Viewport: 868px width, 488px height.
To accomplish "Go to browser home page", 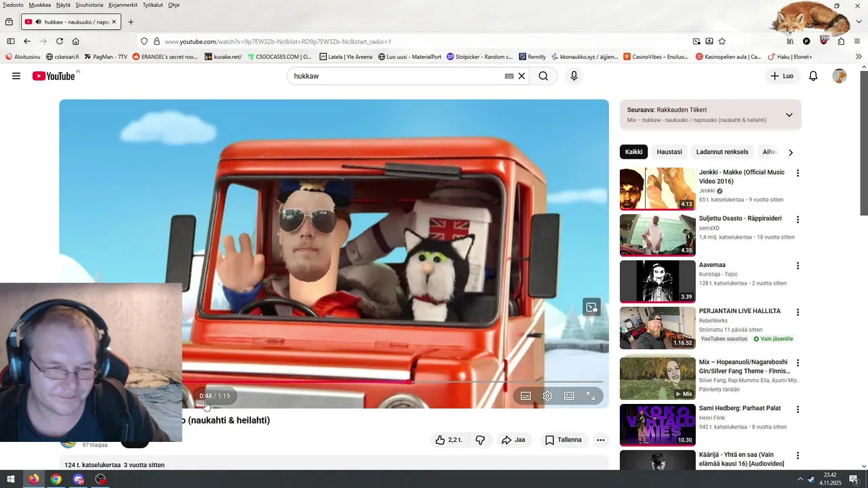I will 76,41.
